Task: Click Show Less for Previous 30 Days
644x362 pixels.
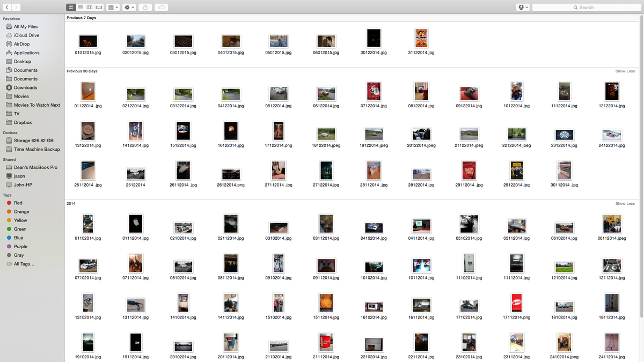Action: pyautogui.click(x=625, y=71)
